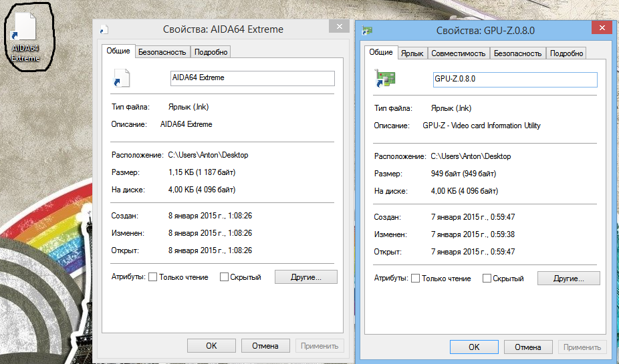This screenshot has width=619, height=364.
Task: Click the Создан date 7 января 2015 г., 0:59:47
Action: point(473,217)
